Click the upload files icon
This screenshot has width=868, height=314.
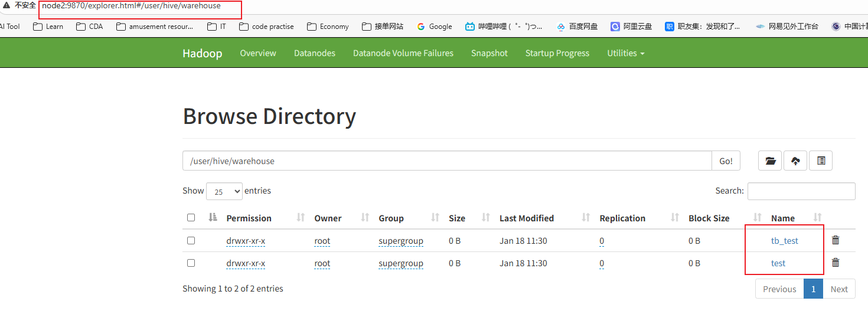[795, 161]
